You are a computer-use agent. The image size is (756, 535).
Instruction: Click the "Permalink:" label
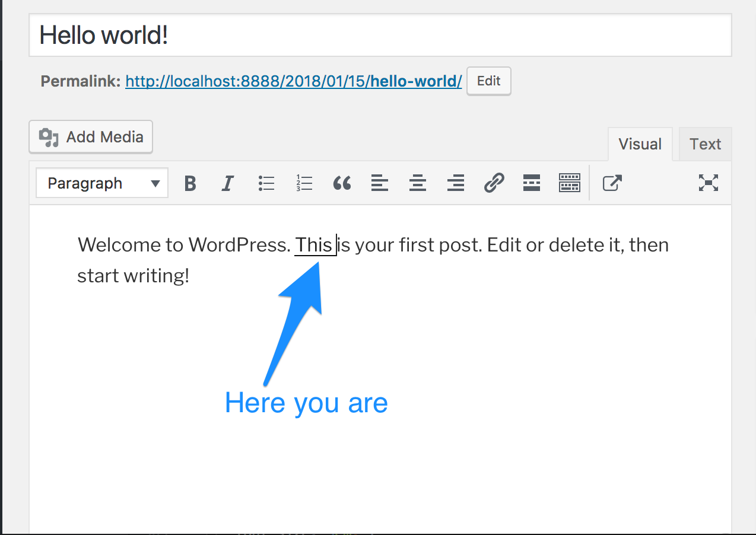81,81
